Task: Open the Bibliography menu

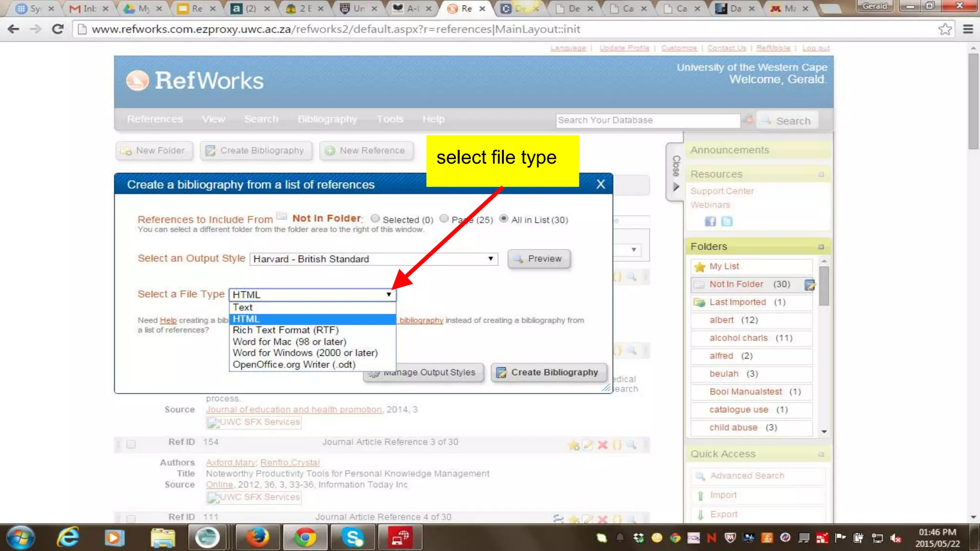Action: [x=327, y=119]
